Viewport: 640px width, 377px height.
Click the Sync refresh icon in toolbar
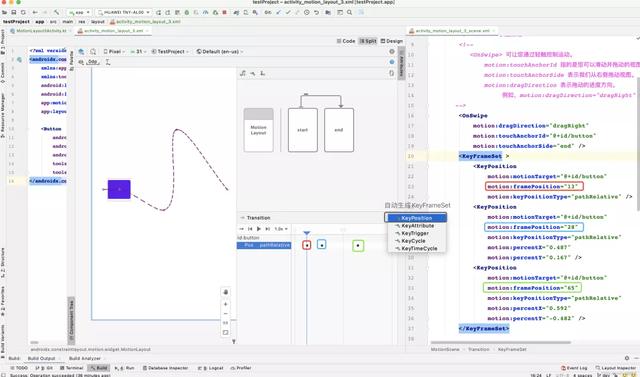[x=23, y=12]
